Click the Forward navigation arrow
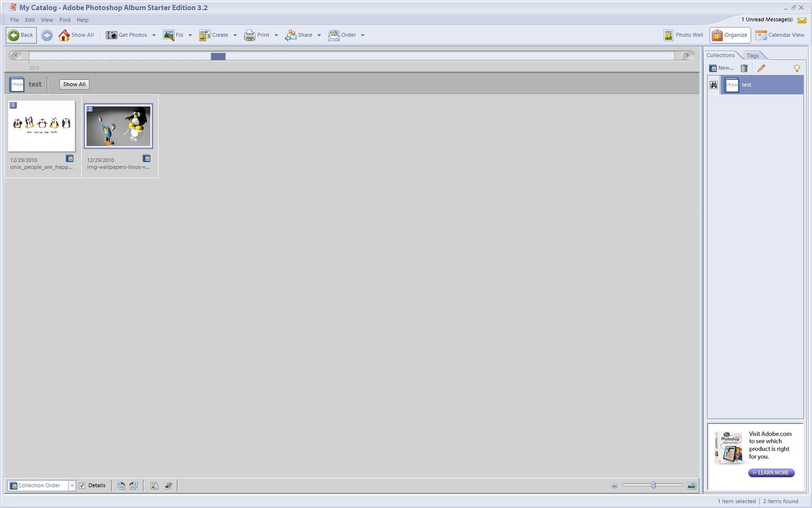The height and width of the screenshot is (508, 812). [x=47, y=35]
